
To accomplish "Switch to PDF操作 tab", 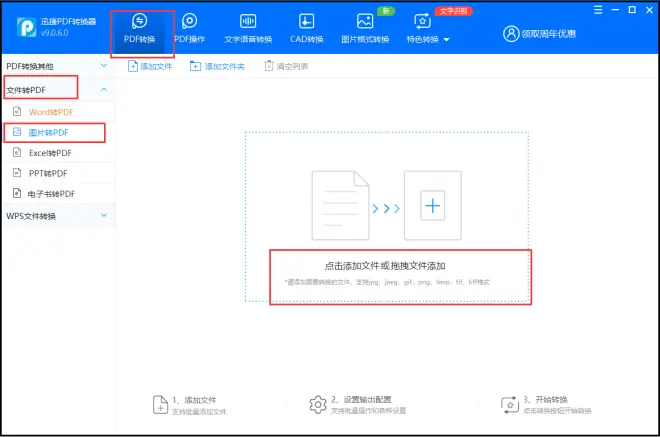I will 190,27.
